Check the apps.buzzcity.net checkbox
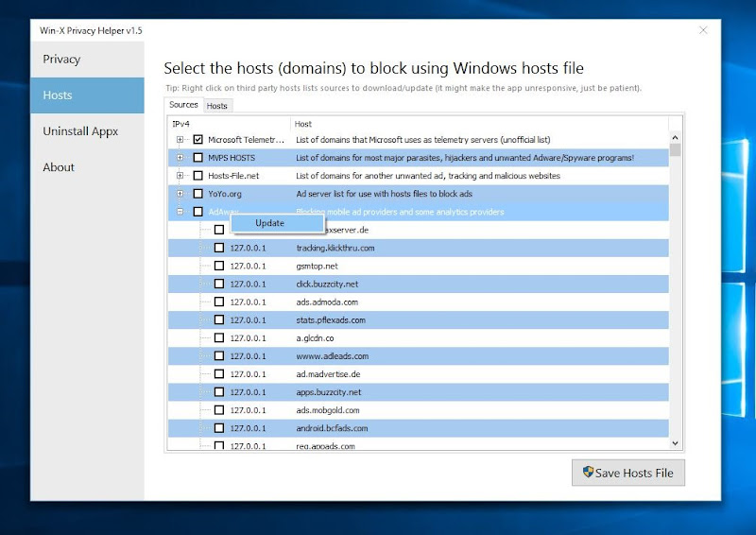 point(219,392)
